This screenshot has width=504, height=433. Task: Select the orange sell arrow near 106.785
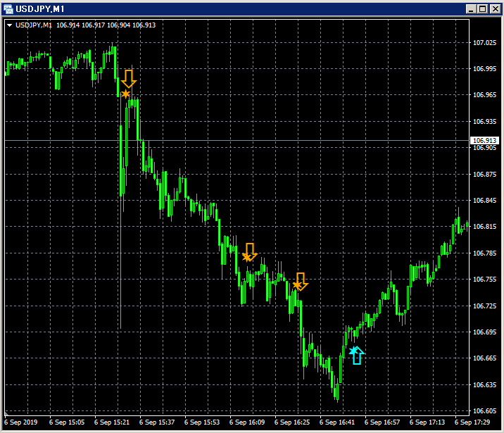(250, 251)
